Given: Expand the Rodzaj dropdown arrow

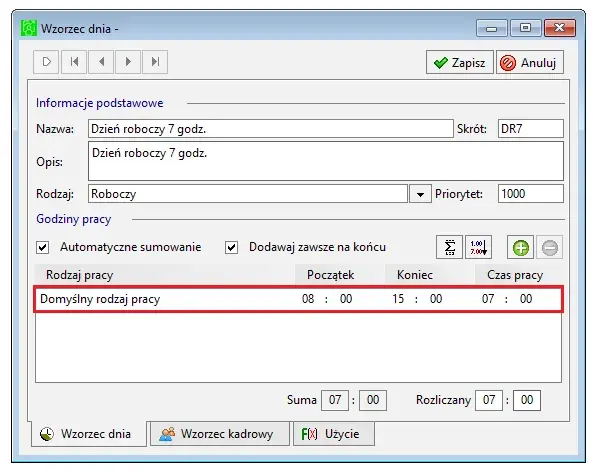Looking at the screenshot, I should [x=420, y=194].
